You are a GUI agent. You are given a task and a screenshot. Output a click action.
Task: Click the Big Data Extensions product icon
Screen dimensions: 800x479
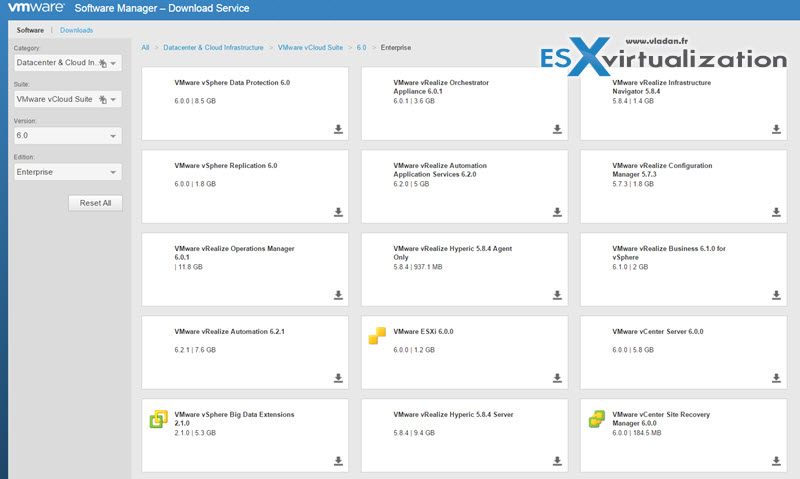[158, 419]
